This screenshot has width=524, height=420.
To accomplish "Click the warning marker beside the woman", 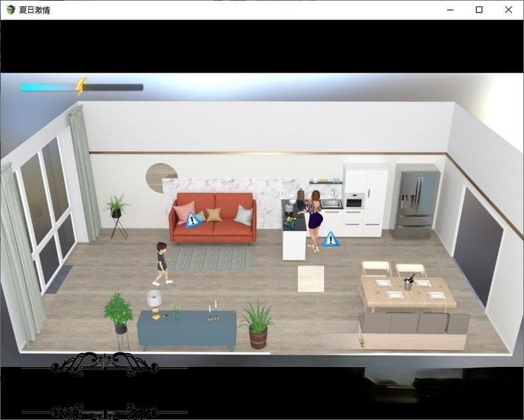I will [x=331, y=239].
